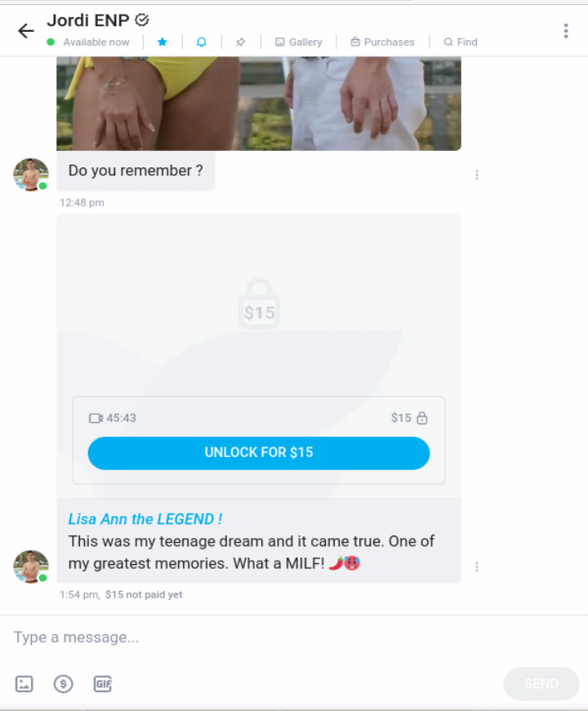
Task: Toggle the pin chat icon
Action: click(240, 42)
